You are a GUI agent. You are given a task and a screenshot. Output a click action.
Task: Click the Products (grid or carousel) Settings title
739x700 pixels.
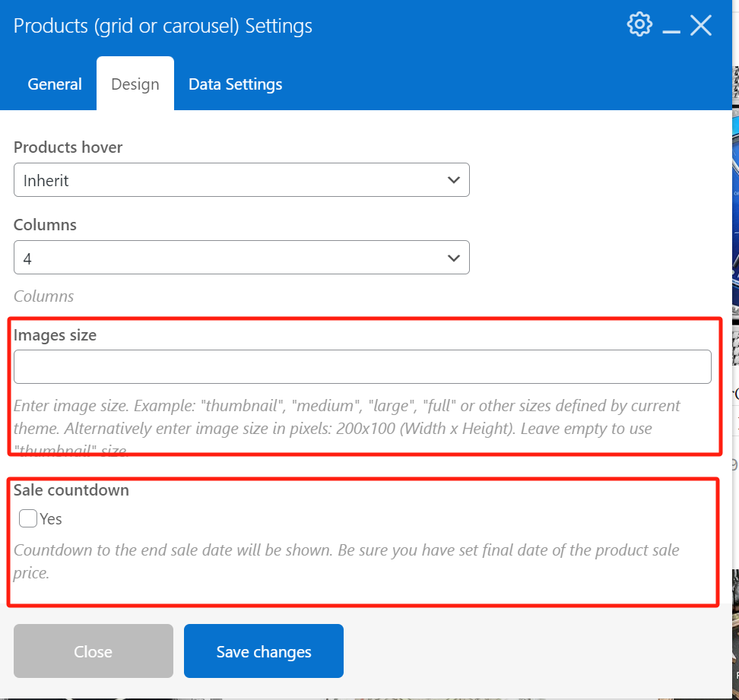(x=163, y=26)
